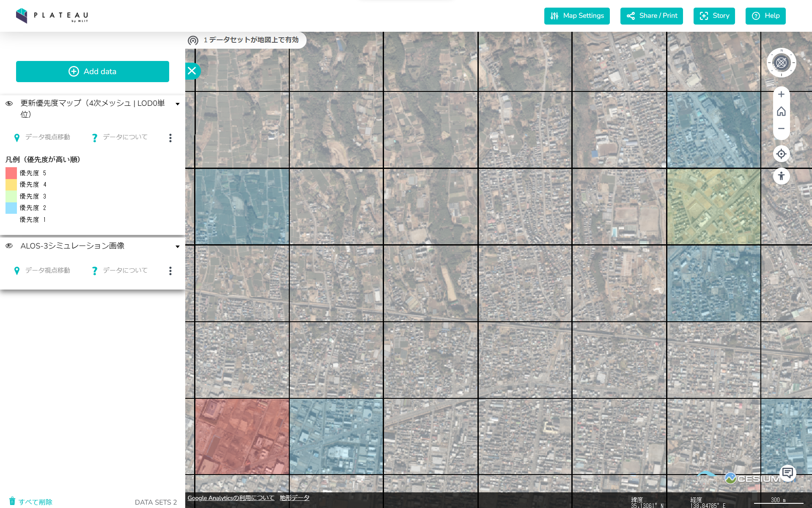Click the 優先度 5 red legend swatch
The height and width of the screenshot is (508, 812).
pyautogui.click(x=11, y=173)
